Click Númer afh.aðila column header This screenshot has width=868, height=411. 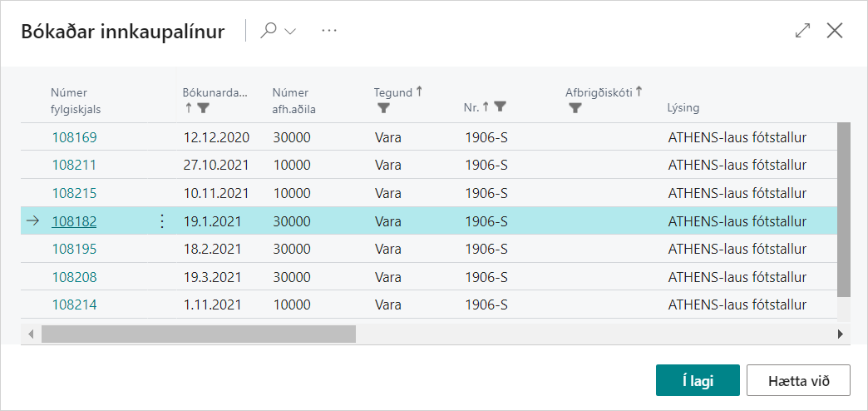click(x=293, y=100)
